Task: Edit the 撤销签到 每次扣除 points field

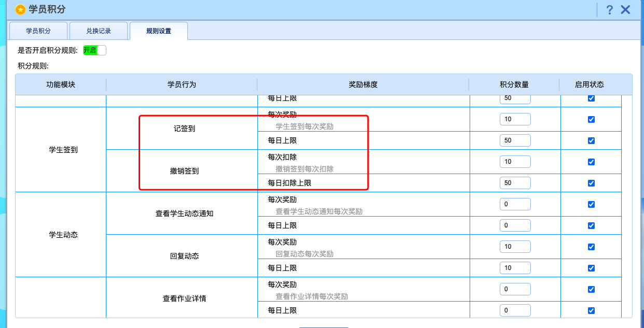Action: (515, 162)
